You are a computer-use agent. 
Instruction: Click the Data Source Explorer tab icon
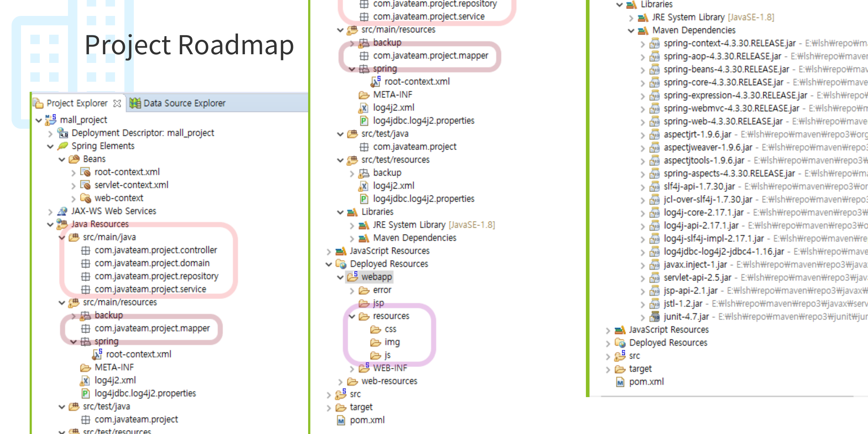point(135,103)
